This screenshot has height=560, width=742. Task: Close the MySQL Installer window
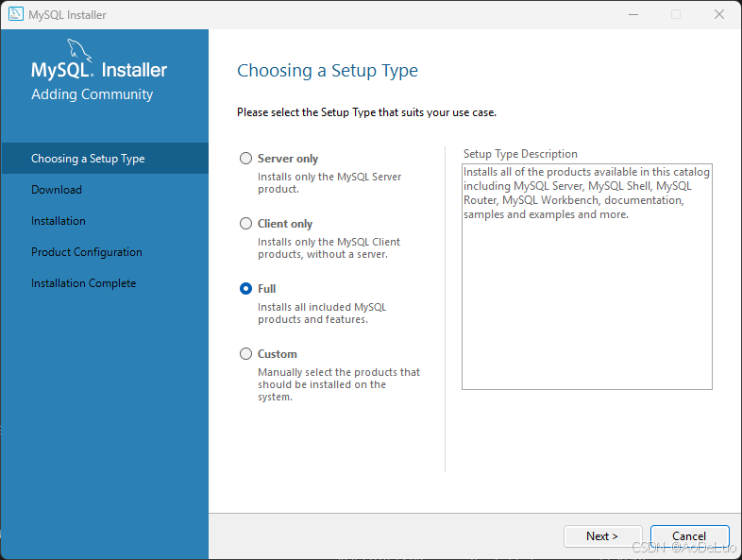point(719,14)
